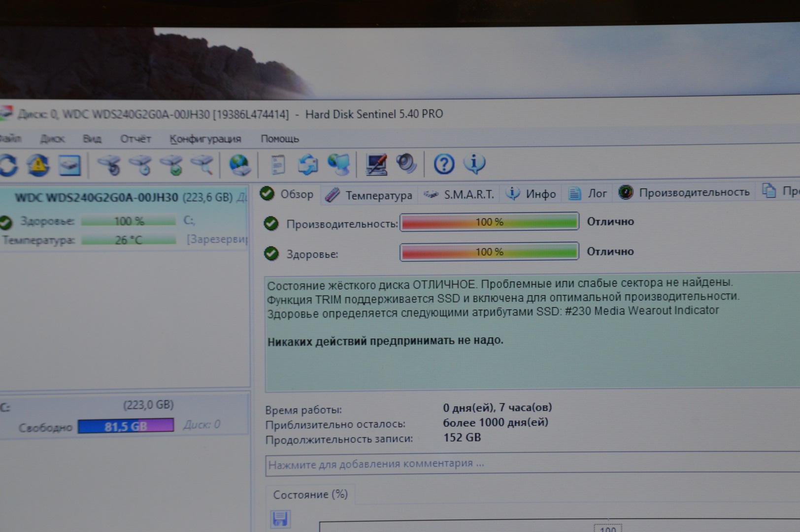Viewport: 800px width, 532px height.
Task: Click the green check icon beside Производительность
Action: coord(271,224)
